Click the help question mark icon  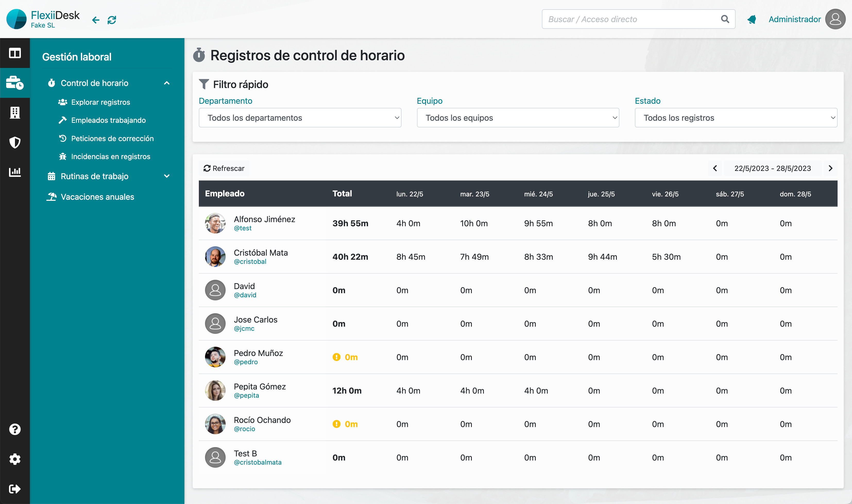tap(15, 429)
